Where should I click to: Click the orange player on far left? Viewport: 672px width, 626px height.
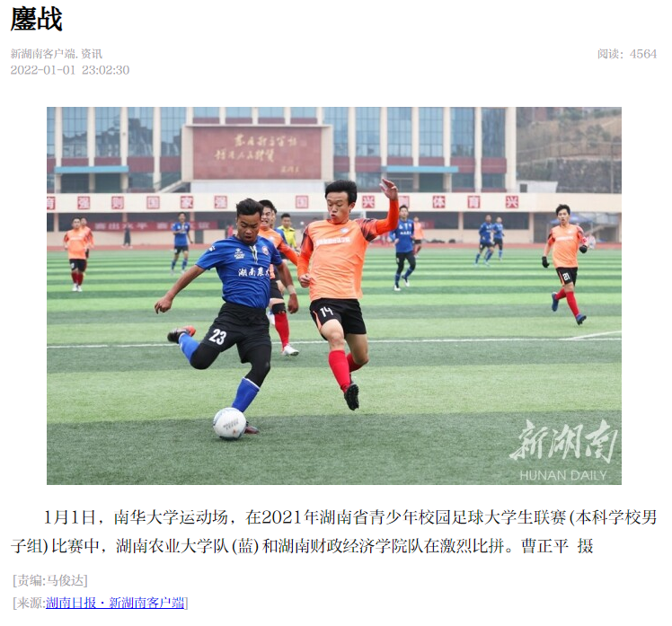[77, 253]
